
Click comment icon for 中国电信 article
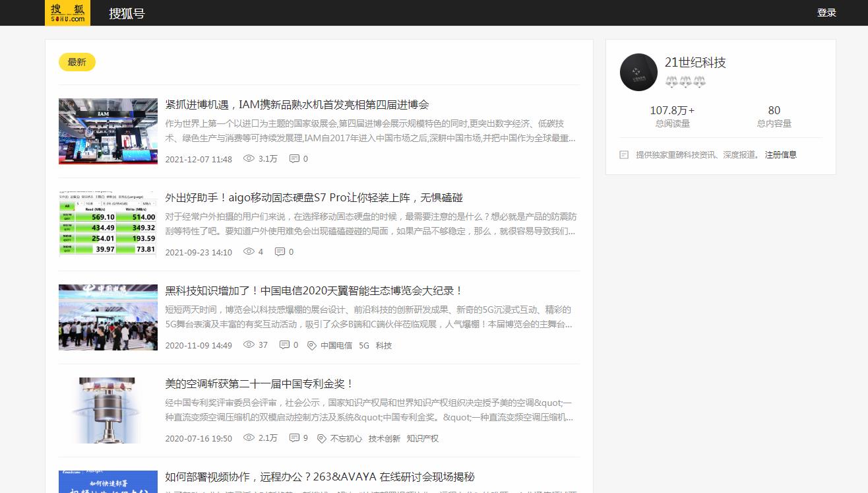coord(284,345)
